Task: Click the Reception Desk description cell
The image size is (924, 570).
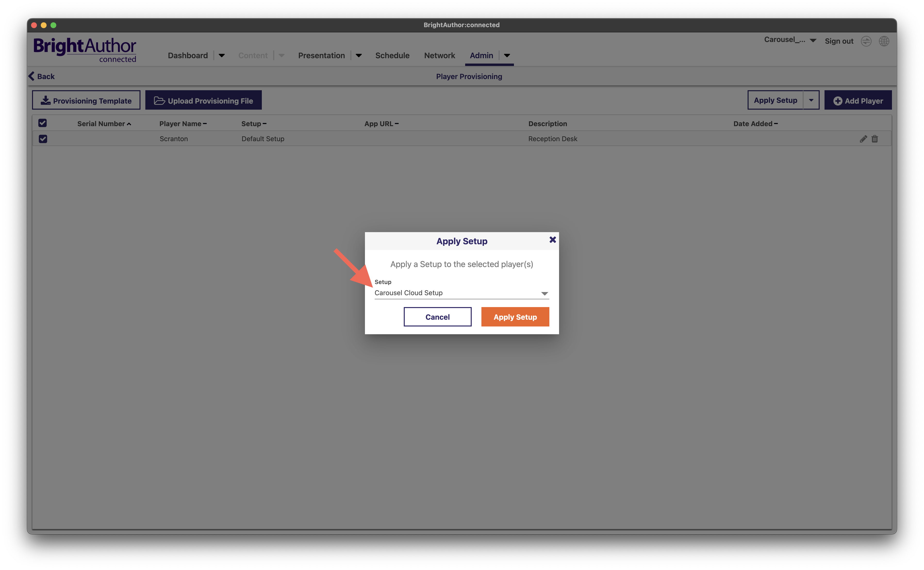Action: click(553, 139)
